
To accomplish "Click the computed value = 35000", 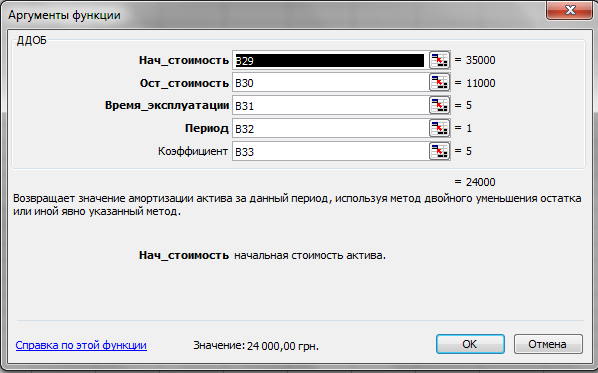I will point(475,60).
